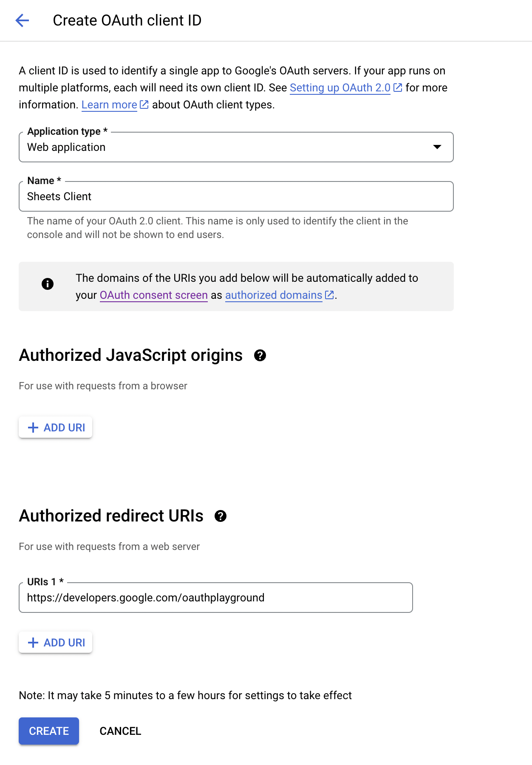Viewport: 532px width, 765px height.
Task: Click the external link icon after Setting up OAuth 2.0
Action: [398, 87]
